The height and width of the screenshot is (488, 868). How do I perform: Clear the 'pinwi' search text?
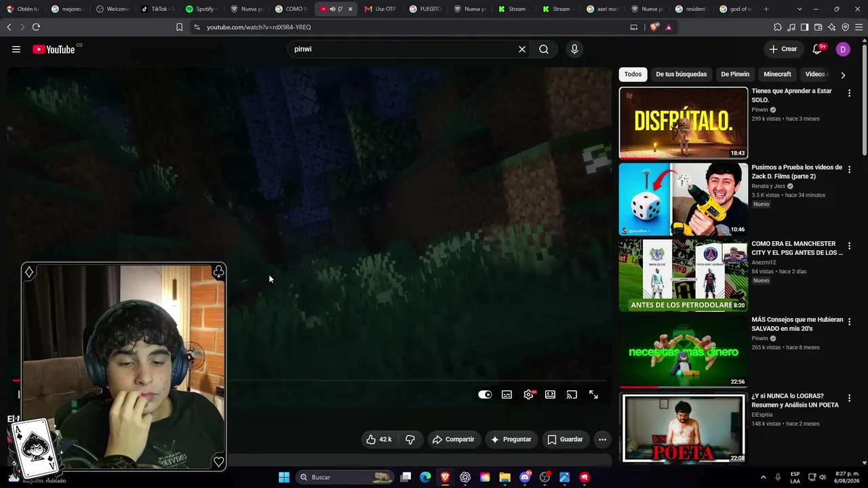[522, 49]
